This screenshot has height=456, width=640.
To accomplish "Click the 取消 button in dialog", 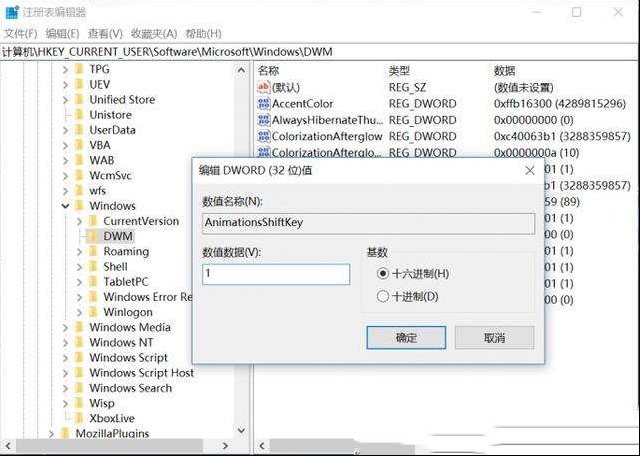I will click(494, 338).
